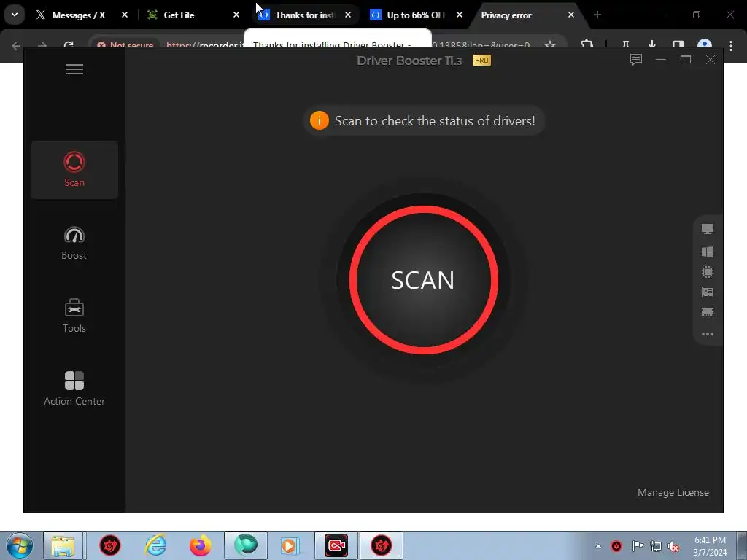Show Windows system info in right panel

(x=708, y=252)
